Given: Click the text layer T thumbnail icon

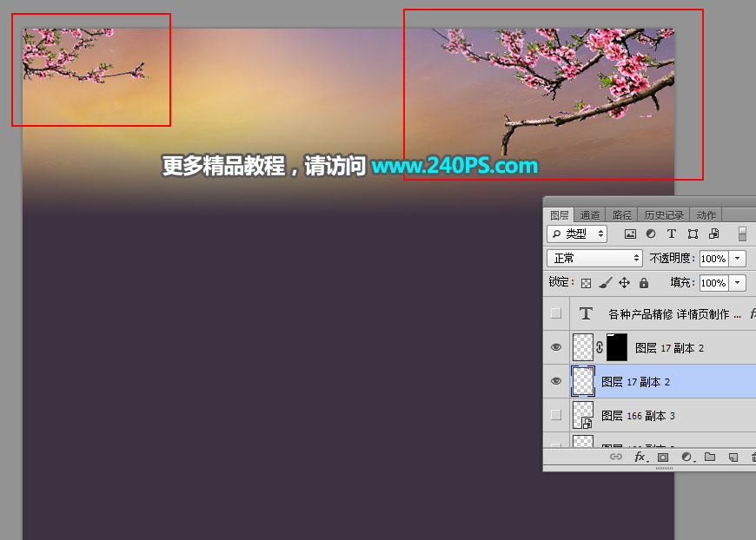Looking at the screenshot, I should tap(586, 313).
